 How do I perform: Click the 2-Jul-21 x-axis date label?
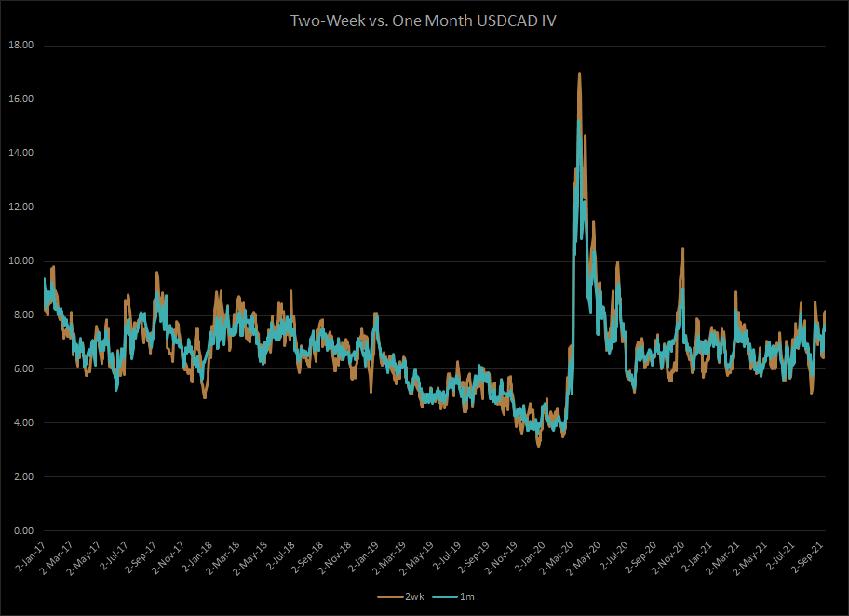point(779,556)
